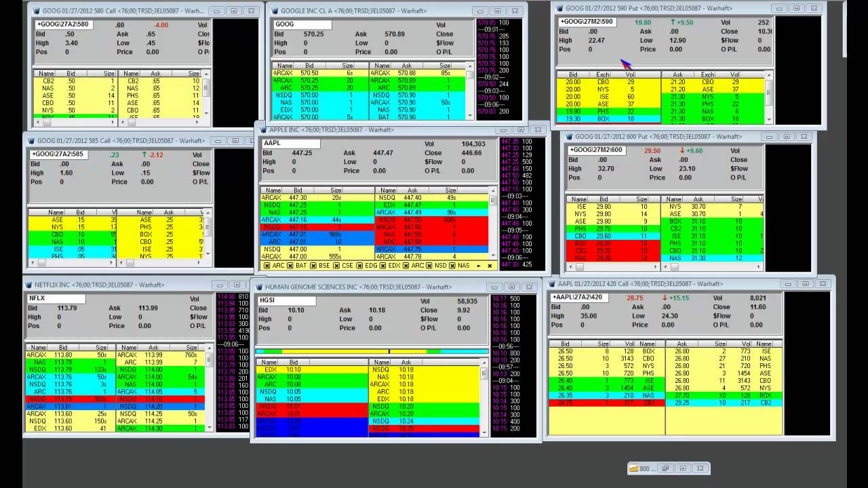This screenshot has width=868, height=488.
Task: Minimize the GOOGLE INC CL A window
Action: click(x=481, y=11)
